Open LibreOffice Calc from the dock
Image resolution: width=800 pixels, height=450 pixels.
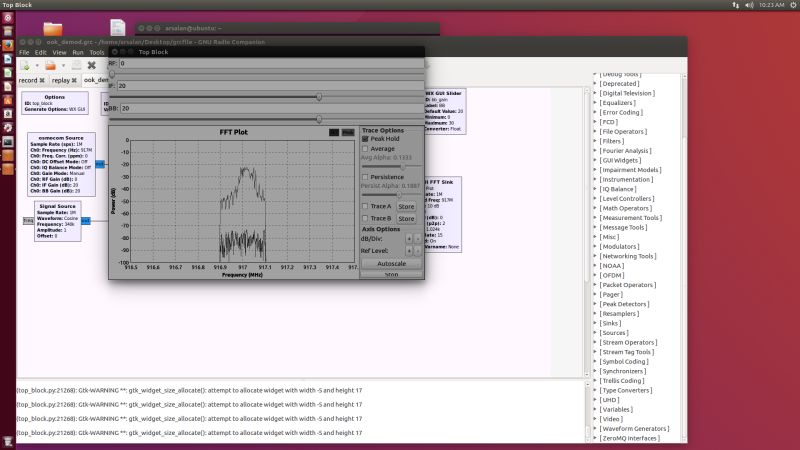coord(8,72)
